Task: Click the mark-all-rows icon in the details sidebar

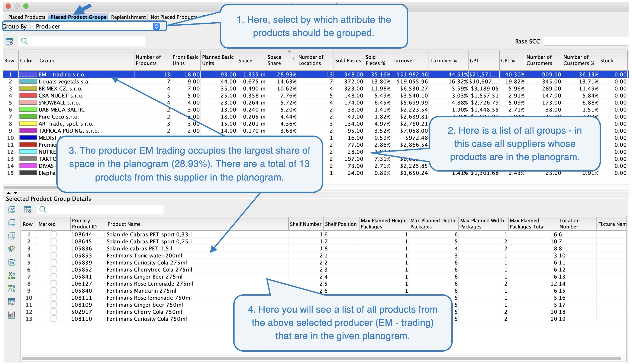Action: [12, 209]
